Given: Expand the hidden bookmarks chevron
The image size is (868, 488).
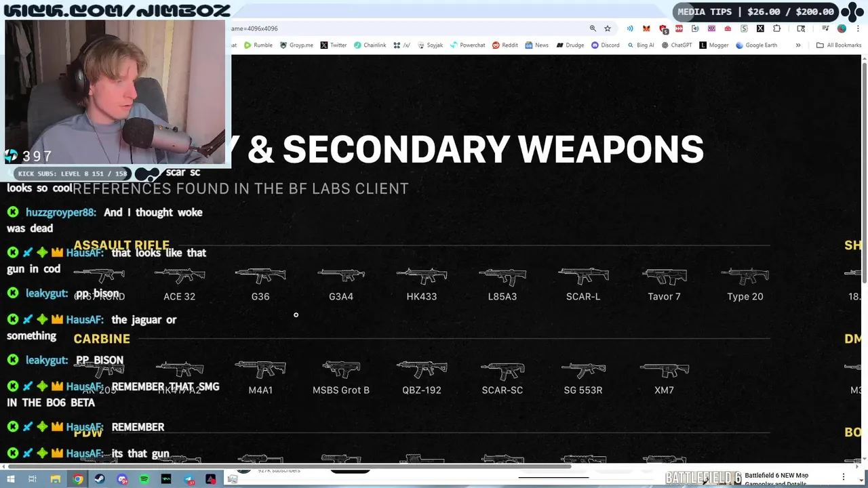Looking at the screenshot, I should [x=798, y=45].
